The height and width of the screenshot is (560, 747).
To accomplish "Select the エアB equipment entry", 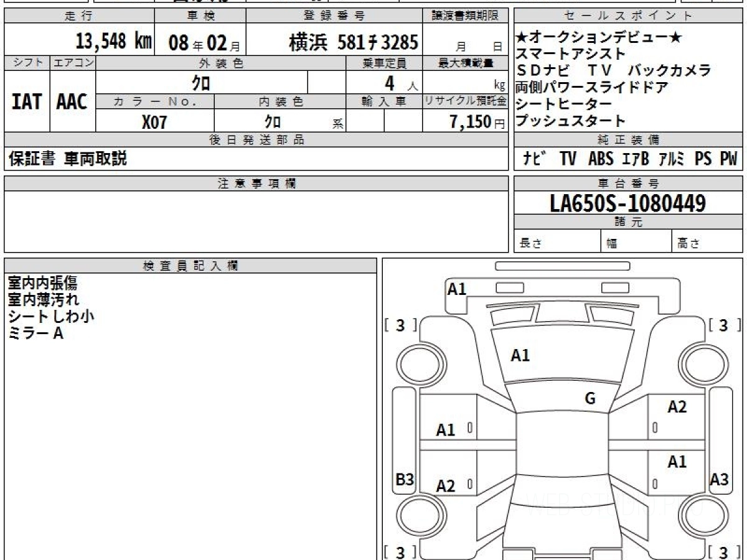I will click(636, 159).
